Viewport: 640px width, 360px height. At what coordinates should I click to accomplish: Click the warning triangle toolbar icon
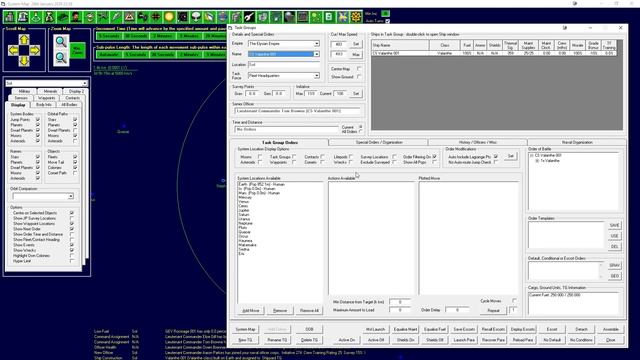coord(129,17)
